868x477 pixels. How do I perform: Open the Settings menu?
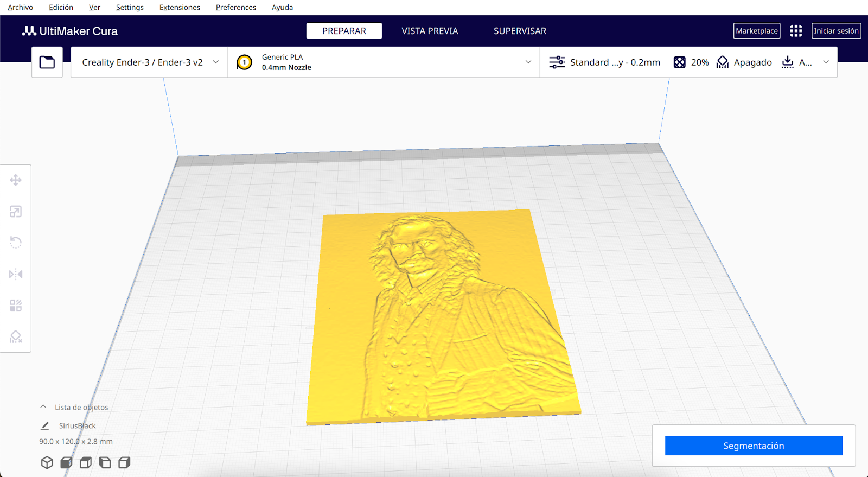(130, 8)
